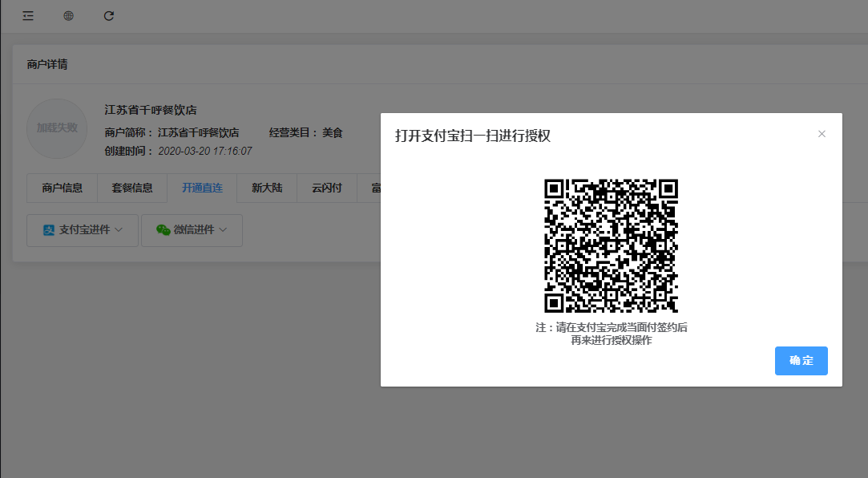Click the Alipay logo icon
This screenshot has width=868, height=478.
[x=49, y=230]
